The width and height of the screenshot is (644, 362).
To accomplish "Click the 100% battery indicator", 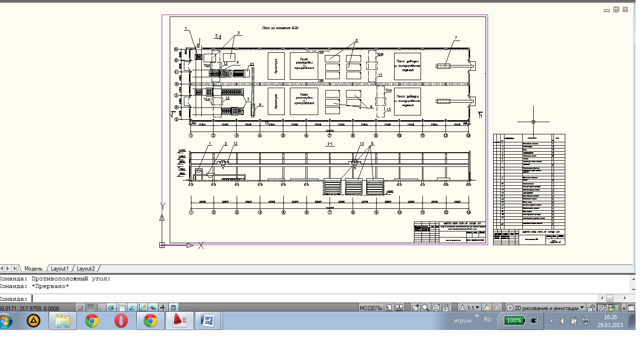I will [x=513, y=321].
